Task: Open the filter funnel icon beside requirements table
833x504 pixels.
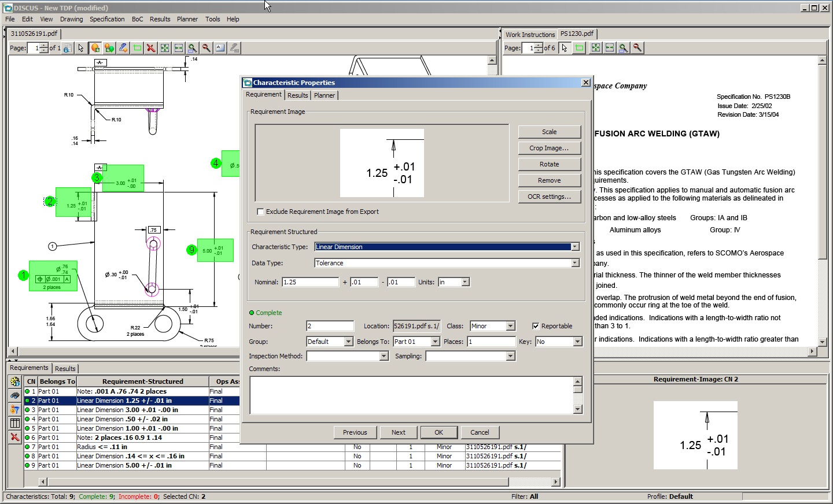Action: click(15, 409)
